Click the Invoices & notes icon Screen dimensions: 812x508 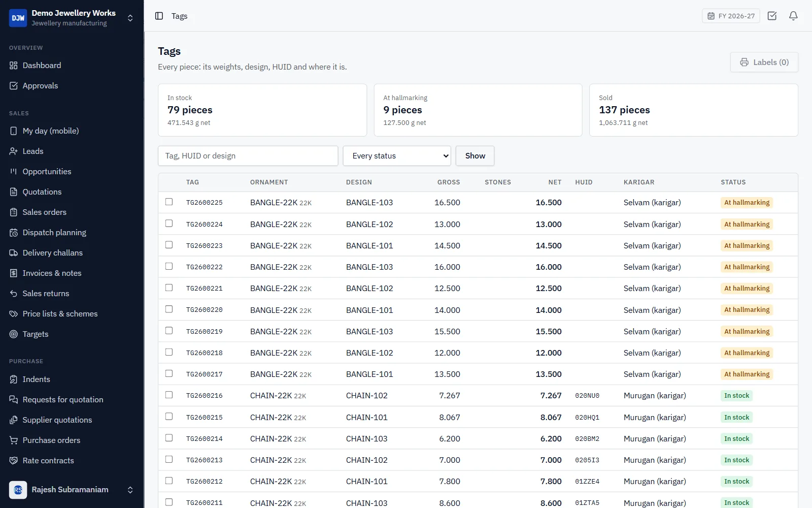(x=14, y=273)
